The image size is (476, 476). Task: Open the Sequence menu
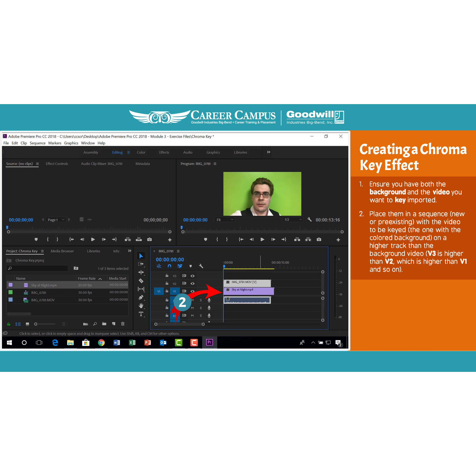pos(37,143)
